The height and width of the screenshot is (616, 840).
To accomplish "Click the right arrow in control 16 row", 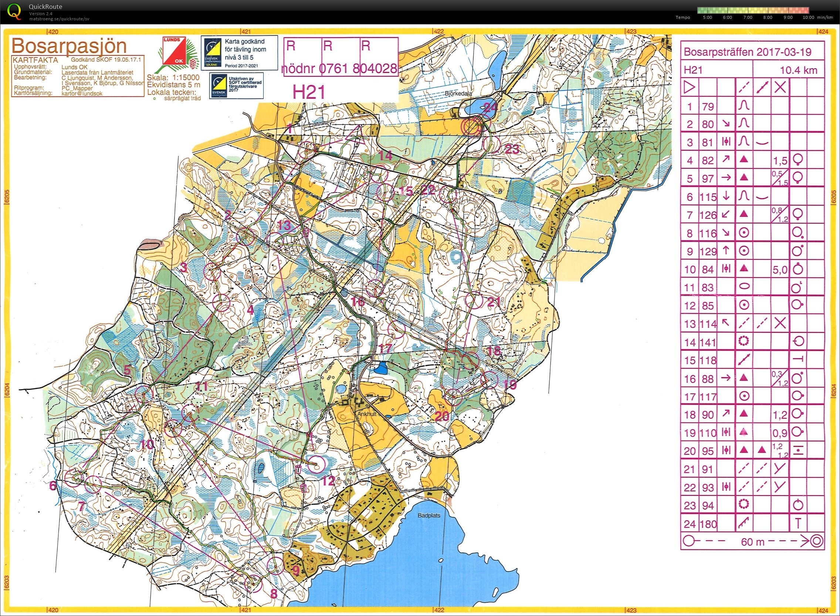I will coord(726,378).
